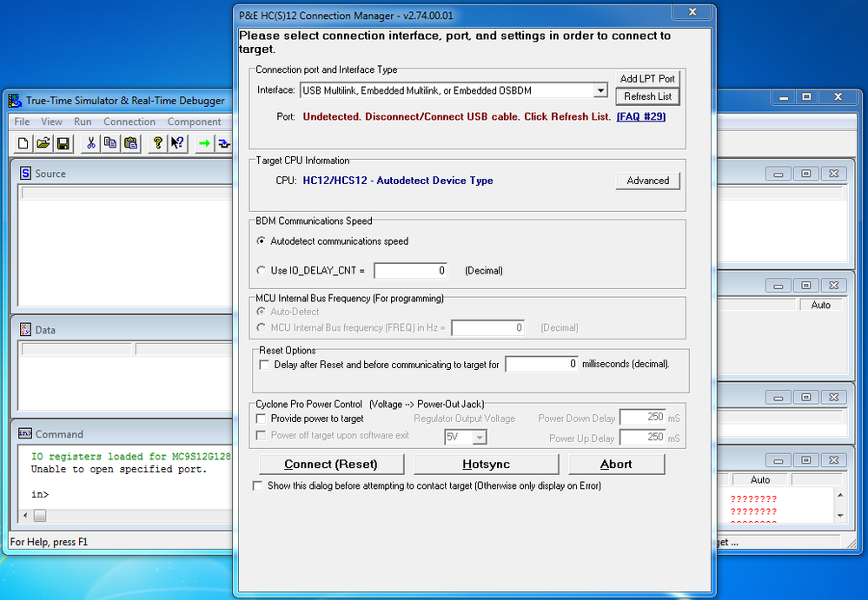Click the bus frequency Hz input field

(x=487, y=327)
